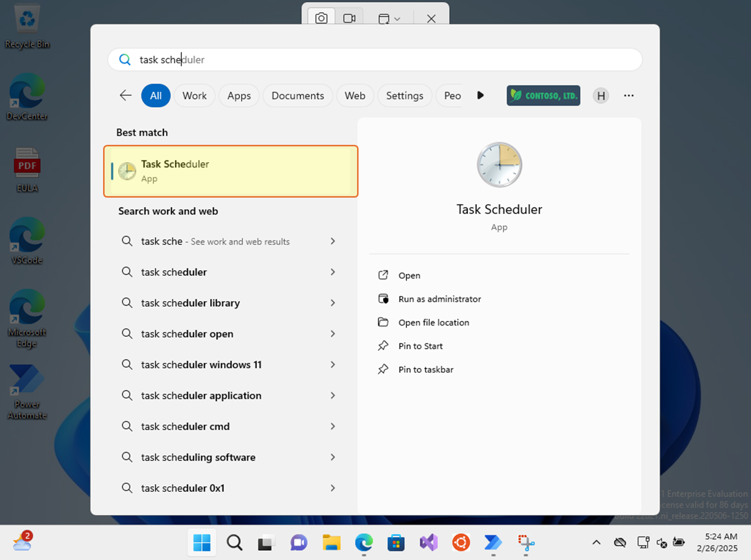This screenshot has height=560, width=751.
Task: Open Visual Studio from the taskbar
Action: pyautogui.click(x=428, y=543)
